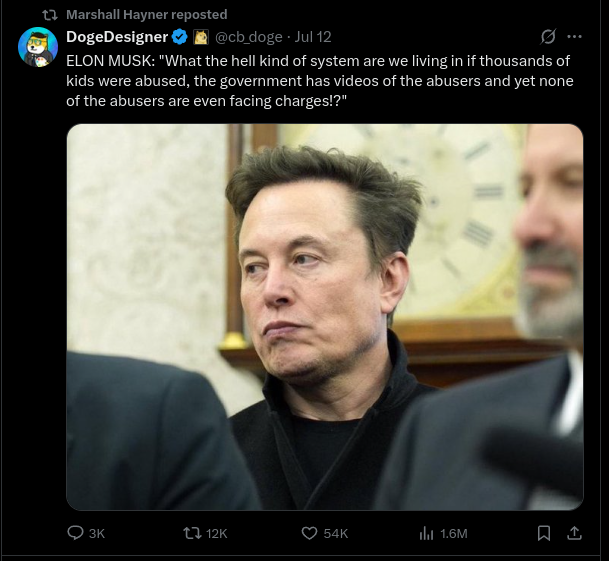Click the small affiliate badge beside the checkmark
Image resolution: width=609 pixels, height=561 pixels.
199,37
